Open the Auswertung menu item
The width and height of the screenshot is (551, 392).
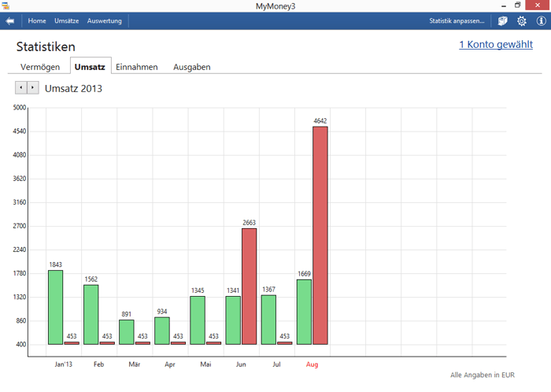[105, 21]
